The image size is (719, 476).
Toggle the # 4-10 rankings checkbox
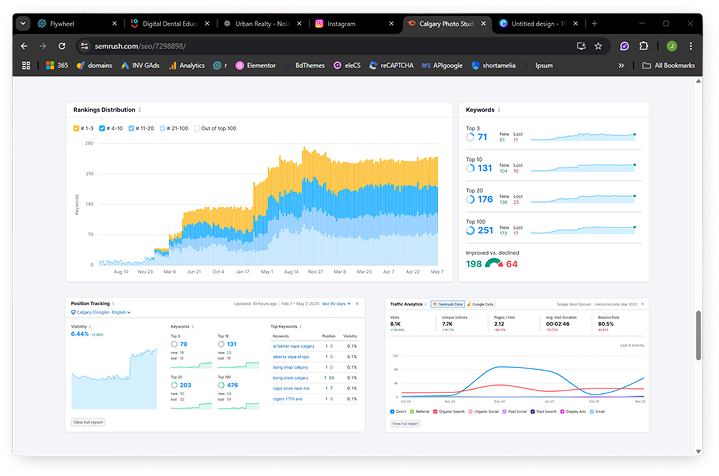coord(102,128)
